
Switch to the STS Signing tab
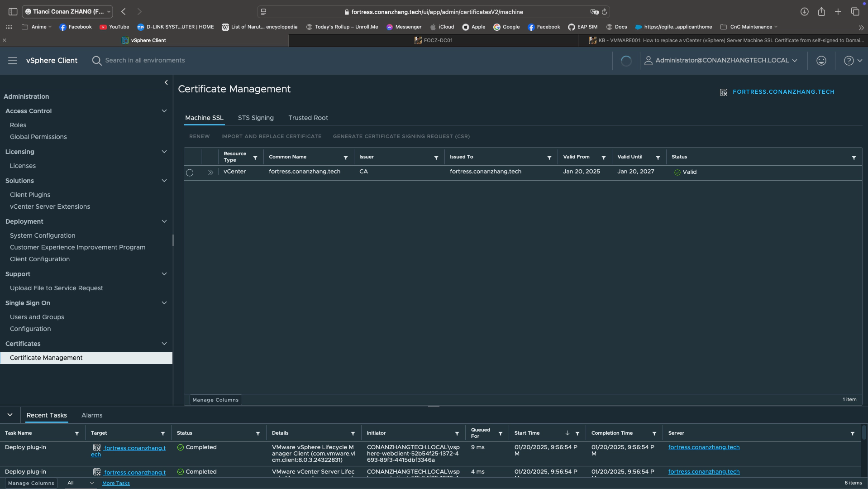256,118
